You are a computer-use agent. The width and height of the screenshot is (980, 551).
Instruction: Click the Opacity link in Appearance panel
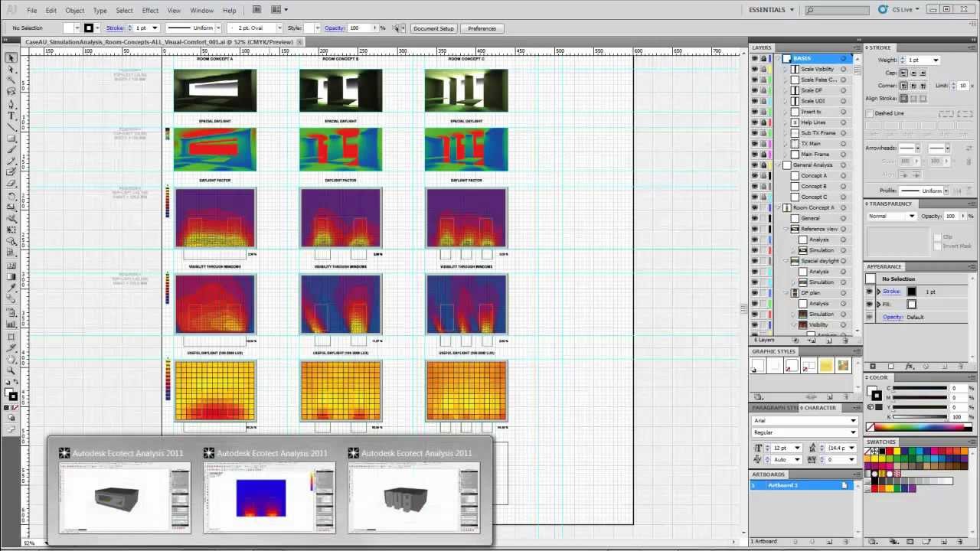pos(893,317)
